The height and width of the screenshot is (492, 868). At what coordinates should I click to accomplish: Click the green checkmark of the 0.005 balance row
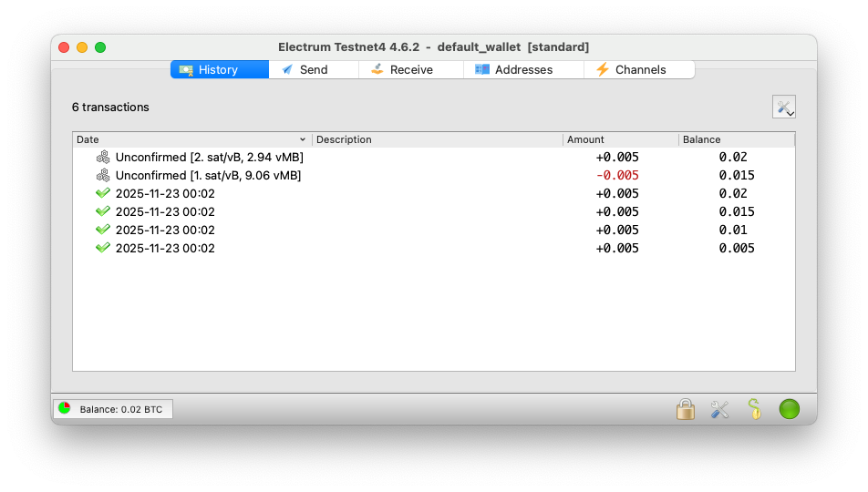coord(103,248)
